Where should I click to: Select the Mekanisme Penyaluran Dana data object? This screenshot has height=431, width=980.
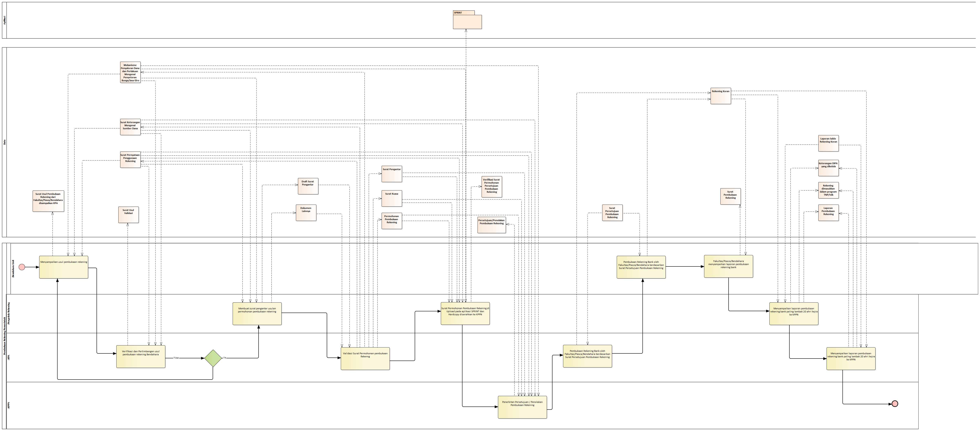[x=130, y=72]
